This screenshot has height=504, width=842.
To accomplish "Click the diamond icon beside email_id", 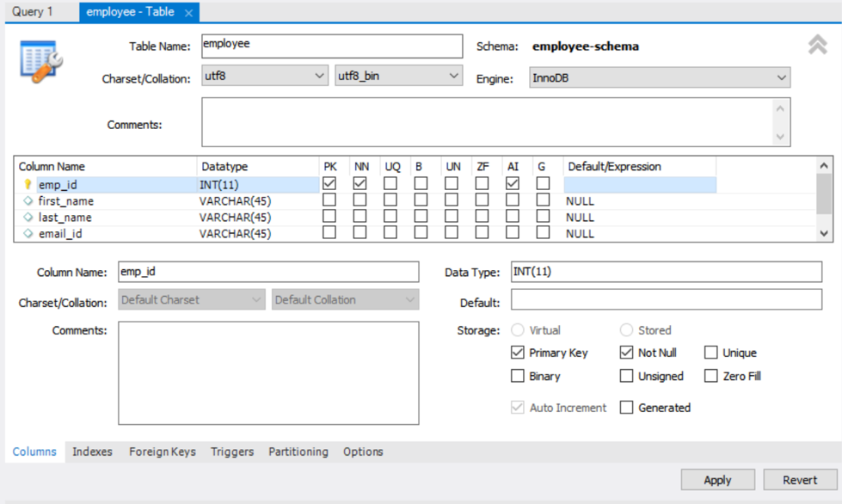I will [x=28, y=233].
